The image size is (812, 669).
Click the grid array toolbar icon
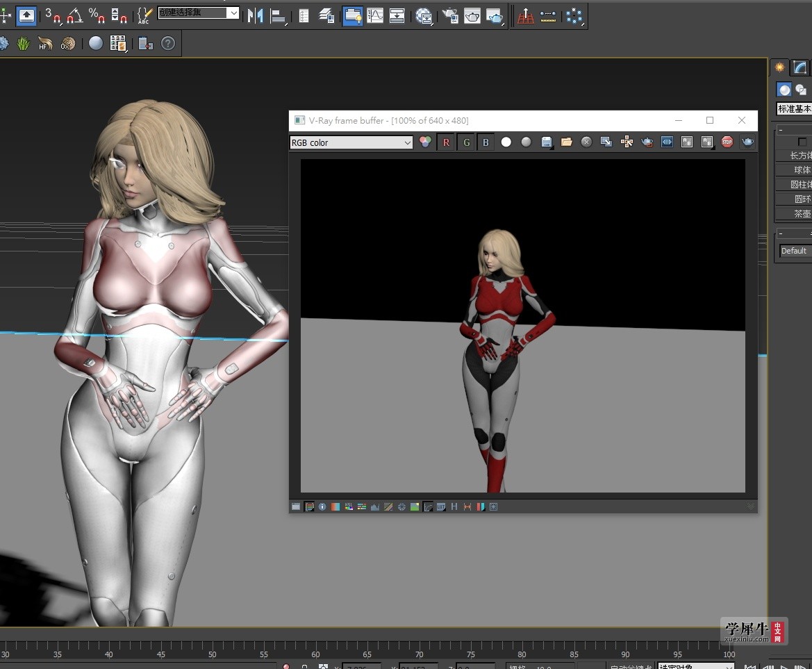pyautogui.click(x=526, y=15)
